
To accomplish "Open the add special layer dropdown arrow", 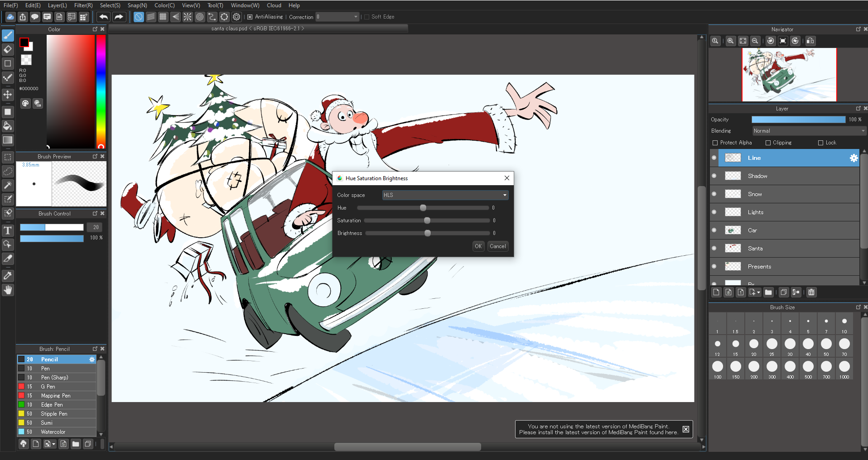I will click(758, 292).
